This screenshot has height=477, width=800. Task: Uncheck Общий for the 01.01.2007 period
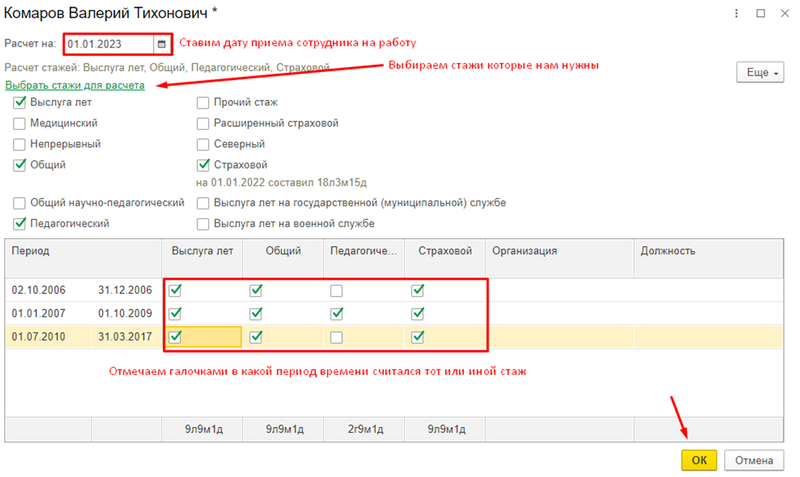[256, 314]
